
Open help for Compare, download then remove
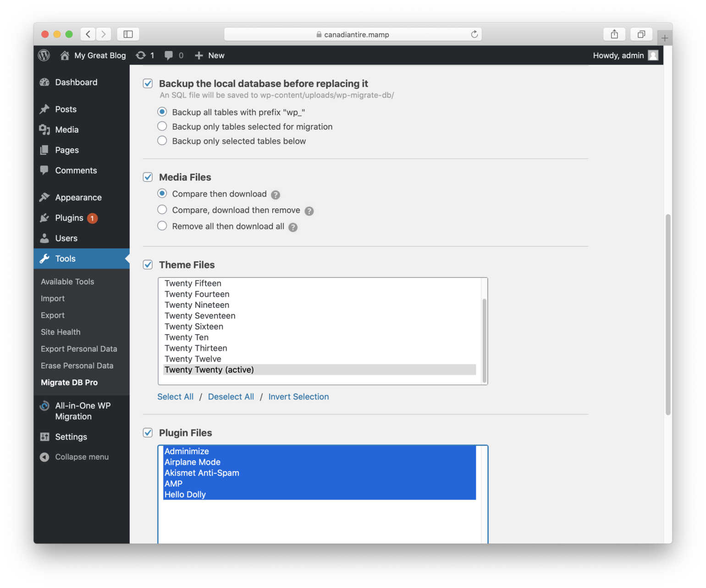coord(309,211)
